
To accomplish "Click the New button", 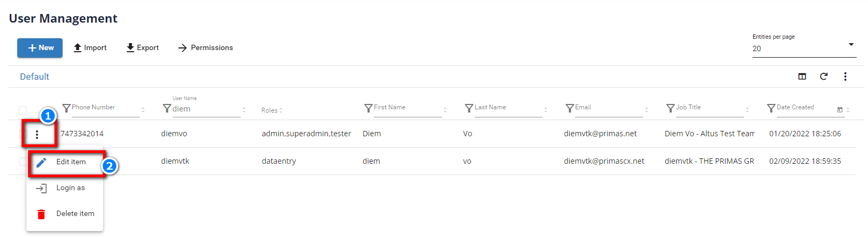I will [40, 48].
